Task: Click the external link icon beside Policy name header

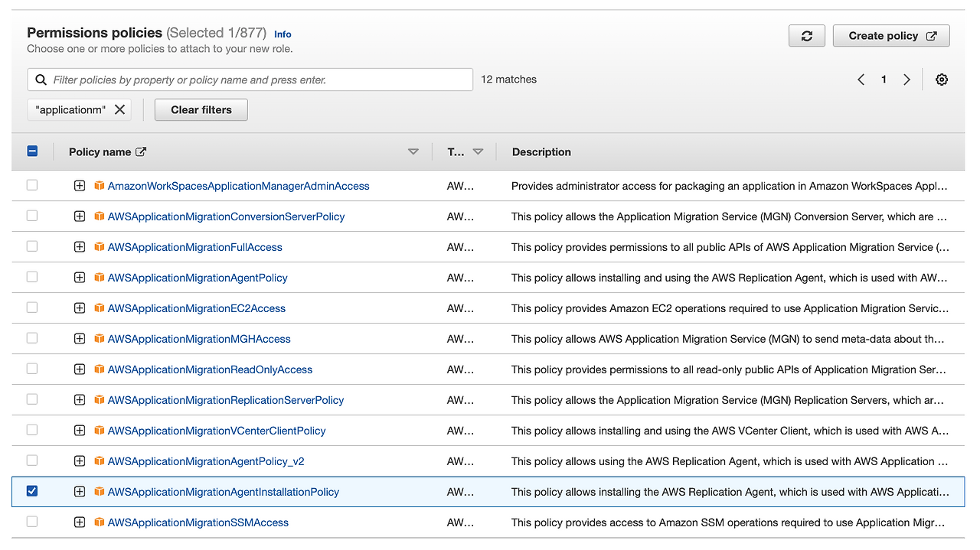Action: click(141, 151)
